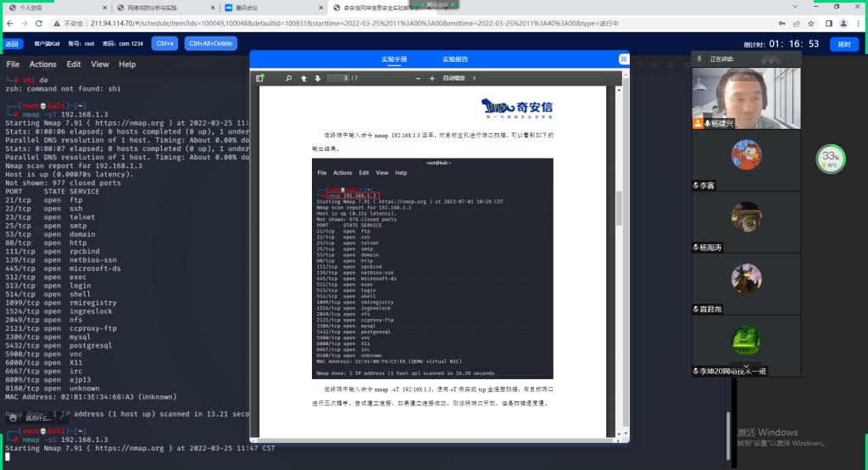Go to previous PDF page arrow
The height and width of the screenshot is (470, 868).
click(305, 78)
